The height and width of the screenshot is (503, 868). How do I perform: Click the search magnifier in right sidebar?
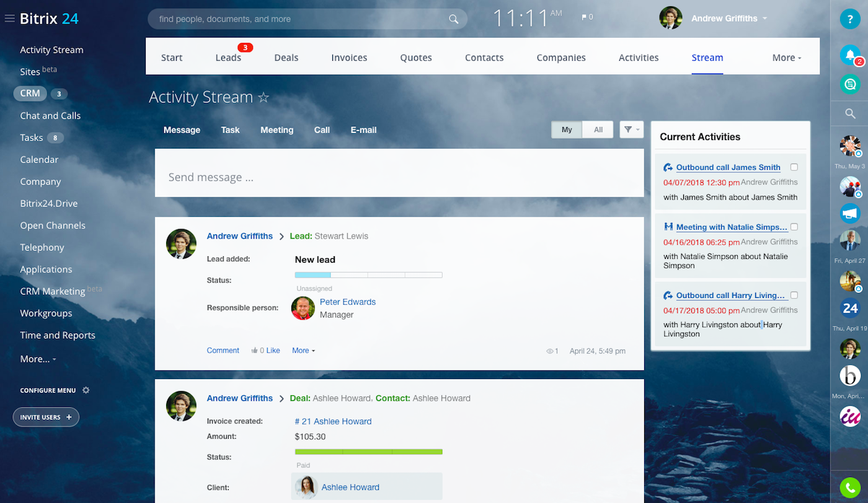[850, 113]
